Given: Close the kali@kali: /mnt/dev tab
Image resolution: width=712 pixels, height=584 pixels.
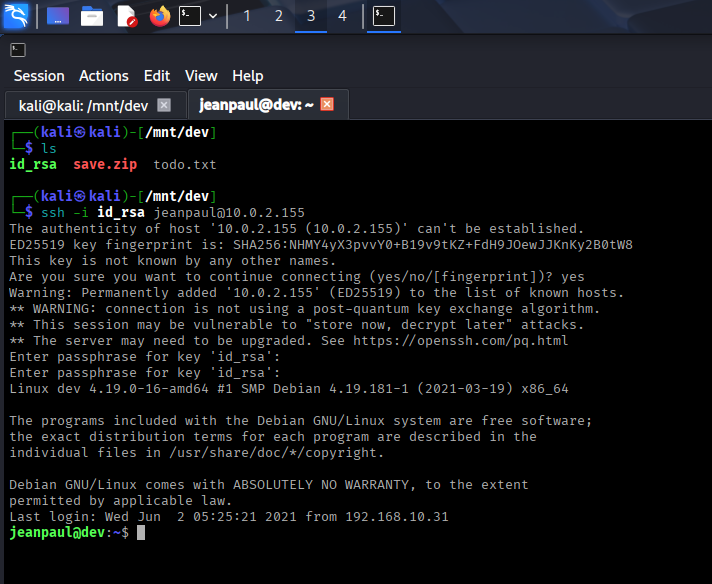Looking at the screenshot, I should coord(164,105).
